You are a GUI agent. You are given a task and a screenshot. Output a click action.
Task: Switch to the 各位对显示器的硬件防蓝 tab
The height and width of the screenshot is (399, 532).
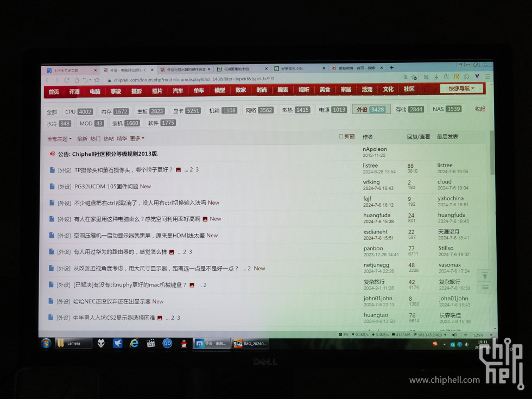pyautogui.click(x=186, y=69)
